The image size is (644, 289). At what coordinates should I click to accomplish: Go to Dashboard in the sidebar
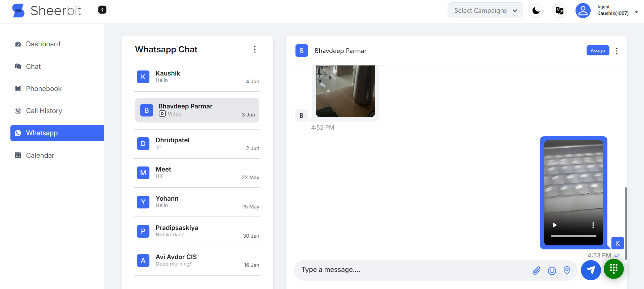57,44
